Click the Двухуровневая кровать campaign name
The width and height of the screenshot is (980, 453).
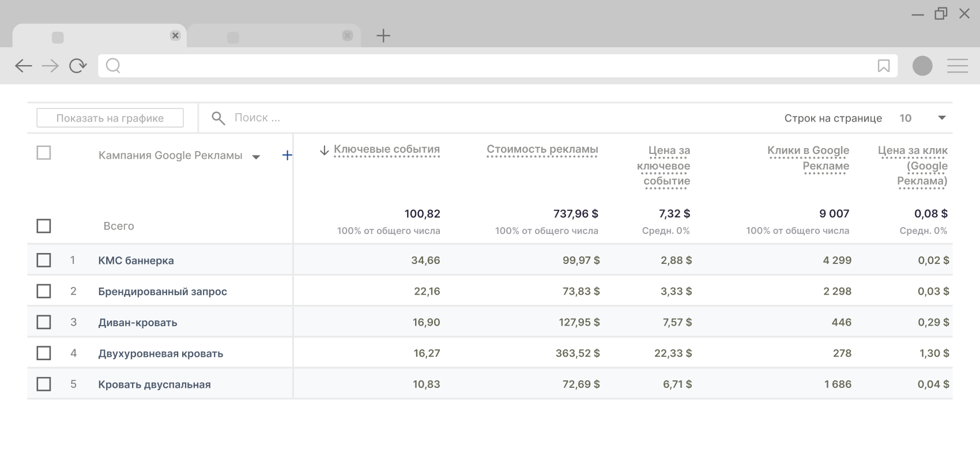[x=161, y=354]
